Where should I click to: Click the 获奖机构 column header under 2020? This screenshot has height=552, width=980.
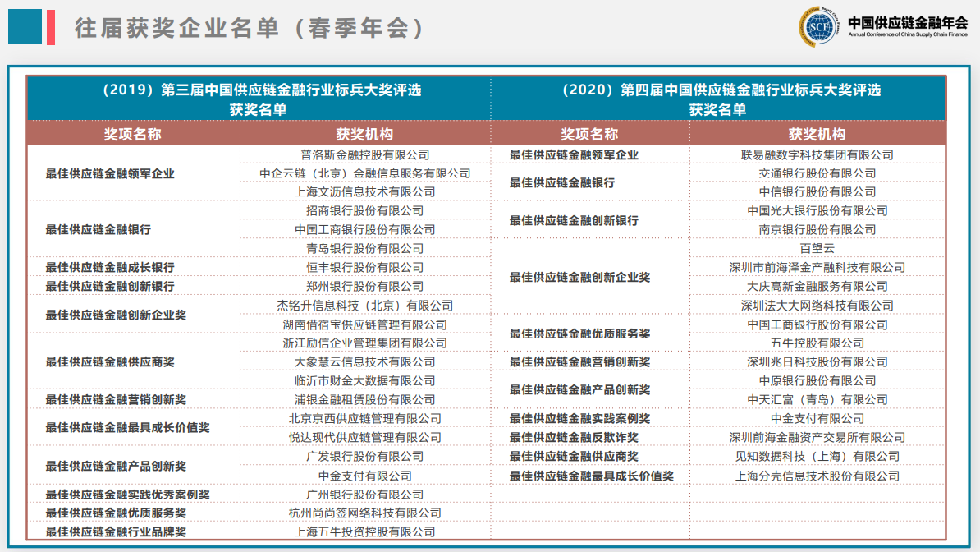point(817,134)
